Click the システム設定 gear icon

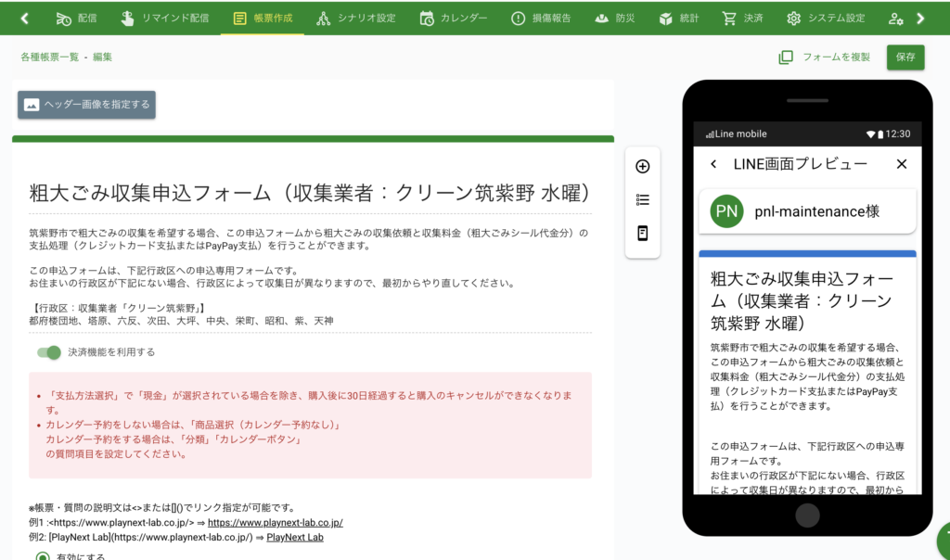(794, 19)
